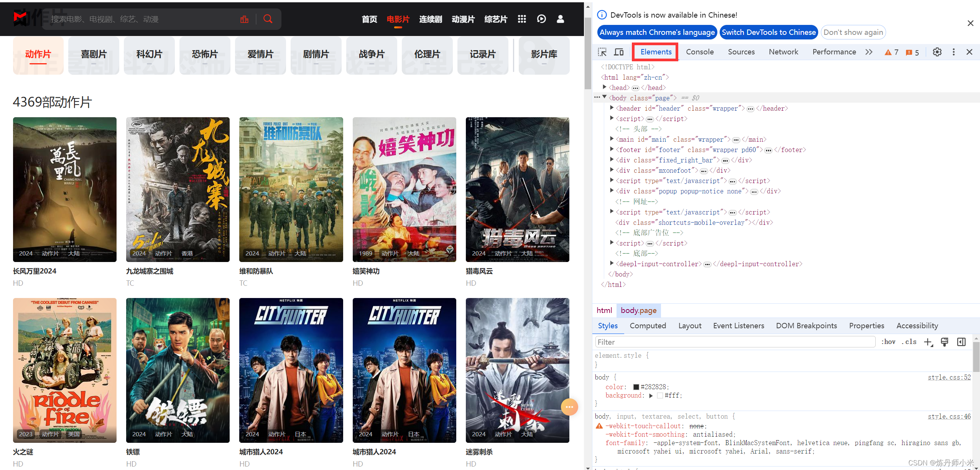
Task: Click the search magnifier icon on webpage
Action: click(268, 19)
